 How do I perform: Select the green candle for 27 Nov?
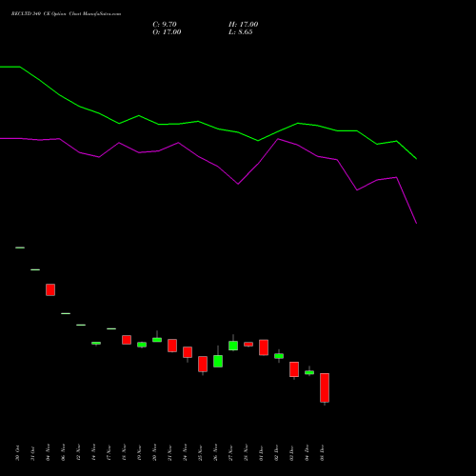point(233,346)
